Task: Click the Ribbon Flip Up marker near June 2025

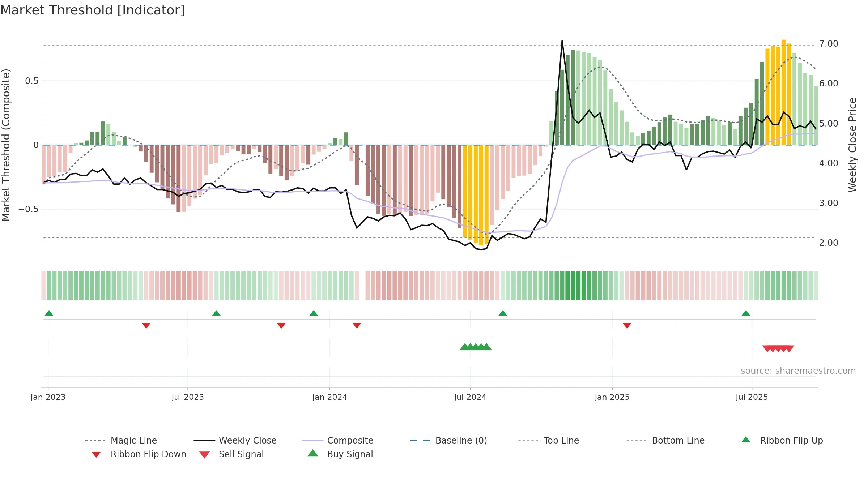Action: 746,313
